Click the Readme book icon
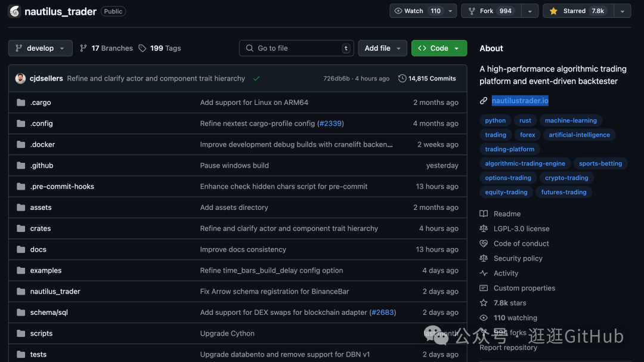Screen dimensions: 644x362 [x=484, y=214]
